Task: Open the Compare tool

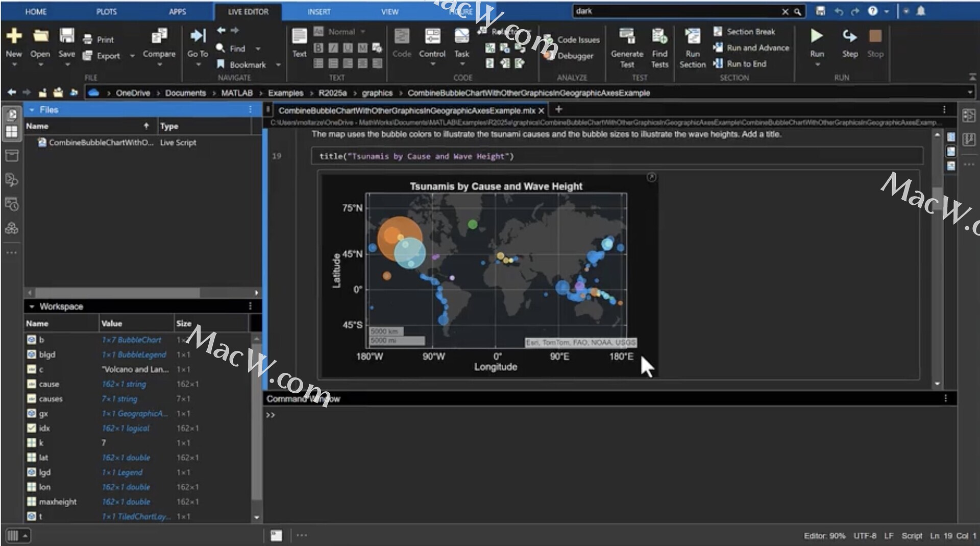Action: [x=159, y=36]
